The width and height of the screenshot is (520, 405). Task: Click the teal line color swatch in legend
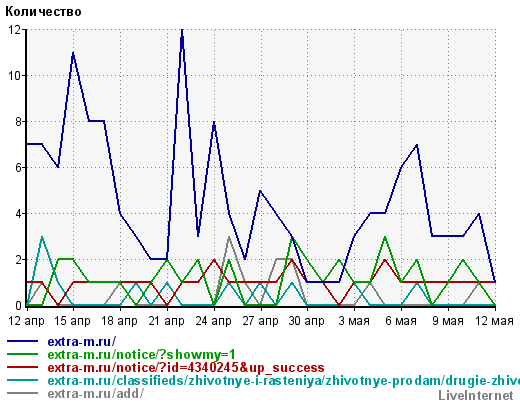pyautogui.click(x=22, y=380)
